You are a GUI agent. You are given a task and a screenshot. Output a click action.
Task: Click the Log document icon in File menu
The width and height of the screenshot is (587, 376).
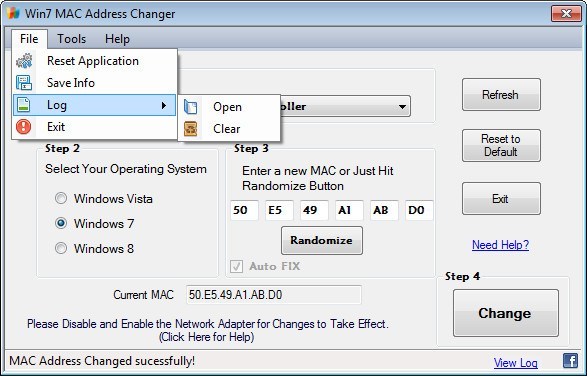pyautogui.click(x=23, y=105)
